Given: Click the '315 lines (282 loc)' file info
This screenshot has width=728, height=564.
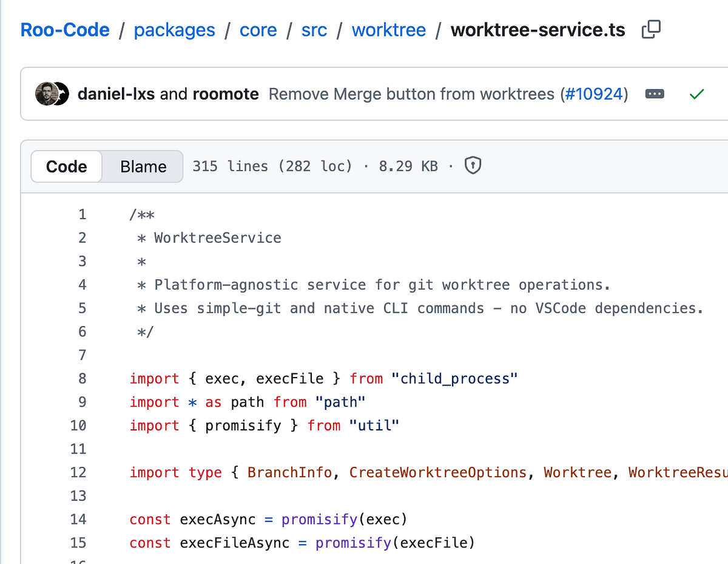Looking at the screenshot, I should (272, 166).
